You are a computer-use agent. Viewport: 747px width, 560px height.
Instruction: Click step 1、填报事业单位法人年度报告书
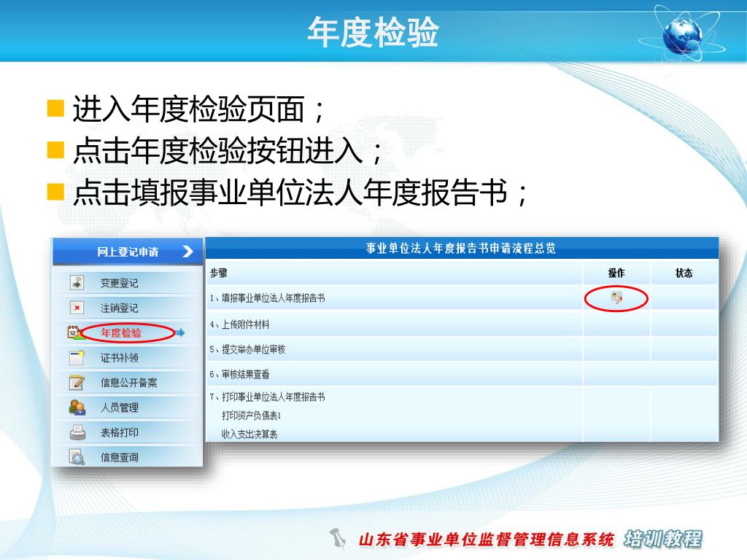pyautogui.click(x=267, y=298)
